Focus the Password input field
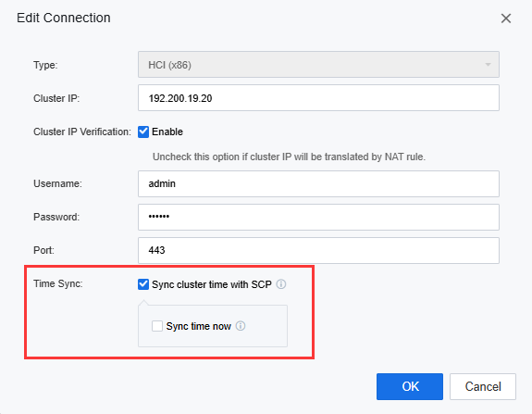Image resolution: width=532 pixels, height=414 pixels. click(318, 217)
